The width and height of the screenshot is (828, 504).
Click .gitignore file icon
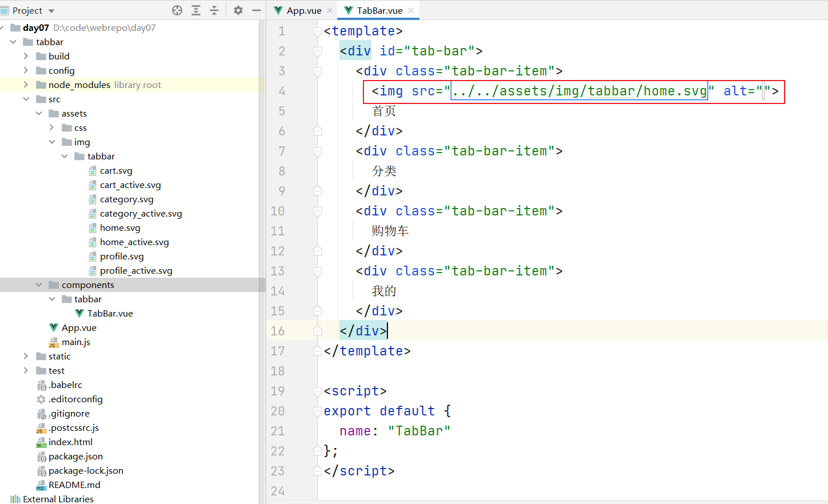pos(41,414)
